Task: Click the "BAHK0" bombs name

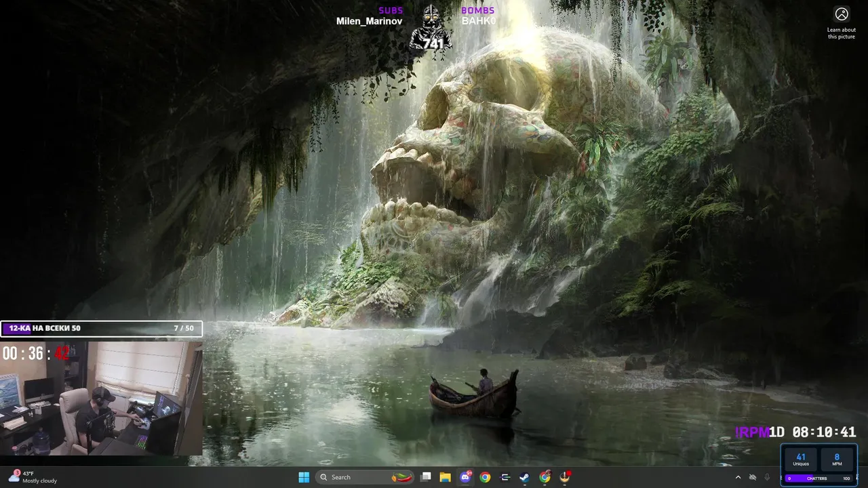Action: (x=479, y=21)
